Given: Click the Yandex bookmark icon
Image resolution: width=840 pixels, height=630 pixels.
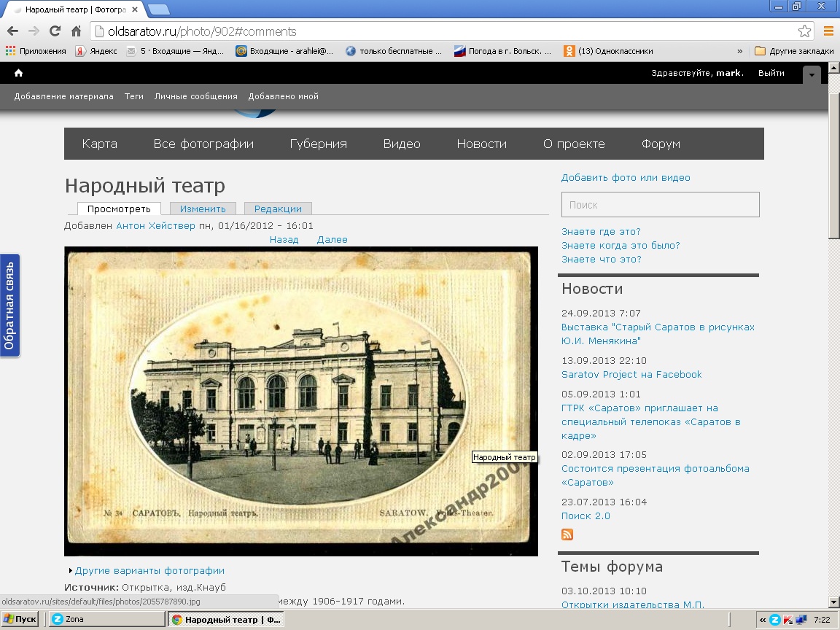Looking at the screenshot, I should tap(80, 51).
